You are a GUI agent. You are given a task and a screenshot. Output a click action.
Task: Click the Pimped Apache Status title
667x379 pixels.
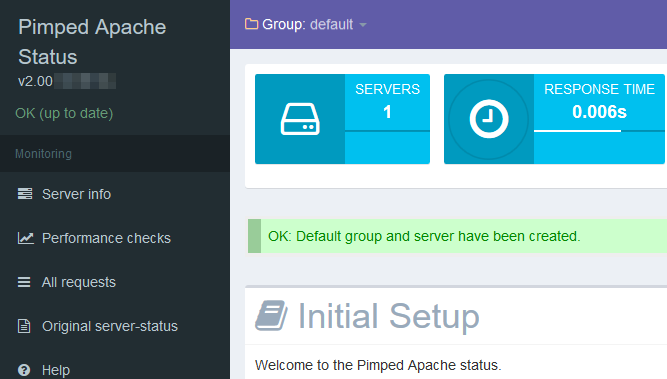tap(92, 42)
